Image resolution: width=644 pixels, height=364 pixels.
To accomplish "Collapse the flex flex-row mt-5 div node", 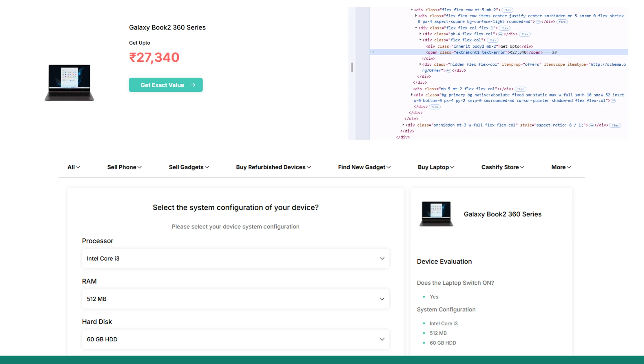I will pos(412,10).
